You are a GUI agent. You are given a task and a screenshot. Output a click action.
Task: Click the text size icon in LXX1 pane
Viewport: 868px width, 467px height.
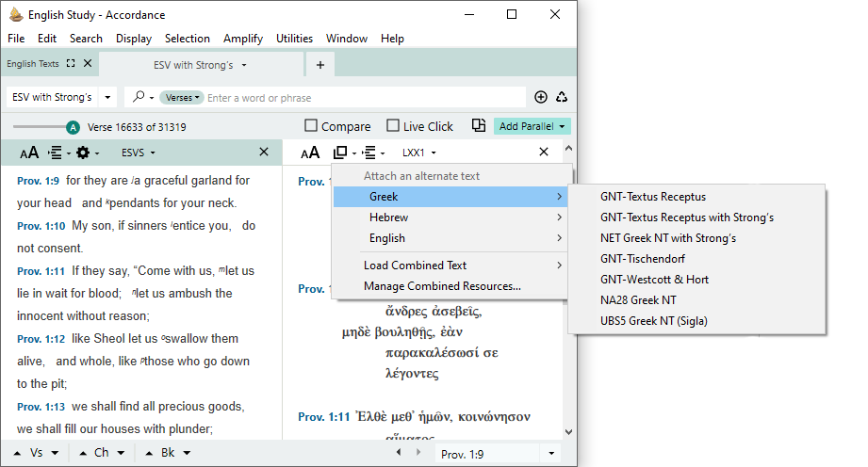pos(310,153)
